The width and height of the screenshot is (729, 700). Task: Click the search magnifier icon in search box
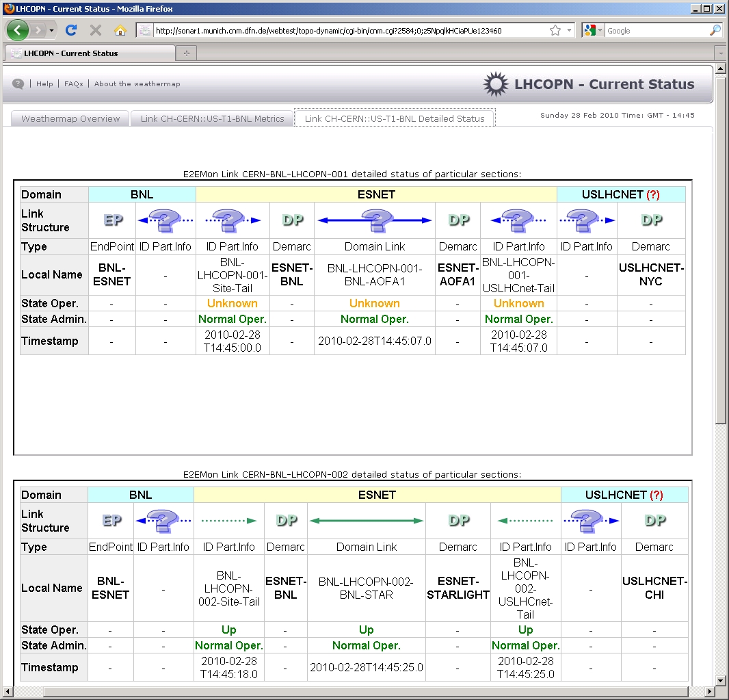(x=715, y=31)
